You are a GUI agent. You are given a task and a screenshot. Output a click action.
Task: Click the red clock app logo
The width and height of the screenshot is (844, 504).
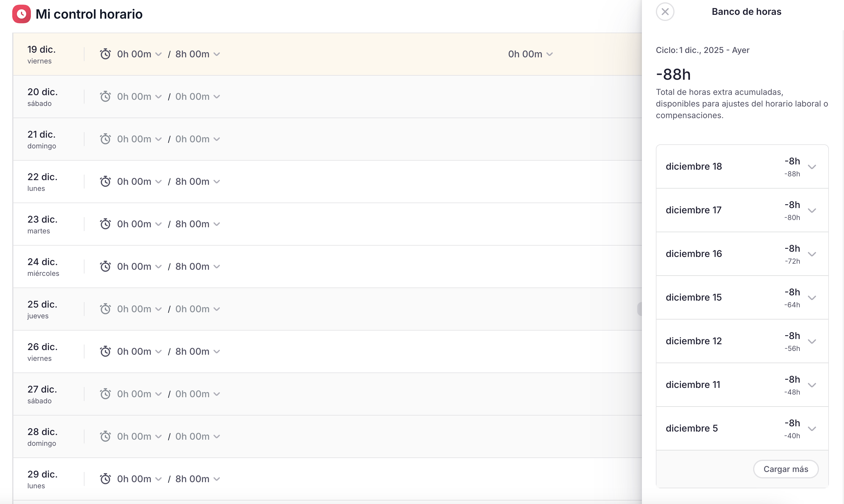[x=22, y=14]
